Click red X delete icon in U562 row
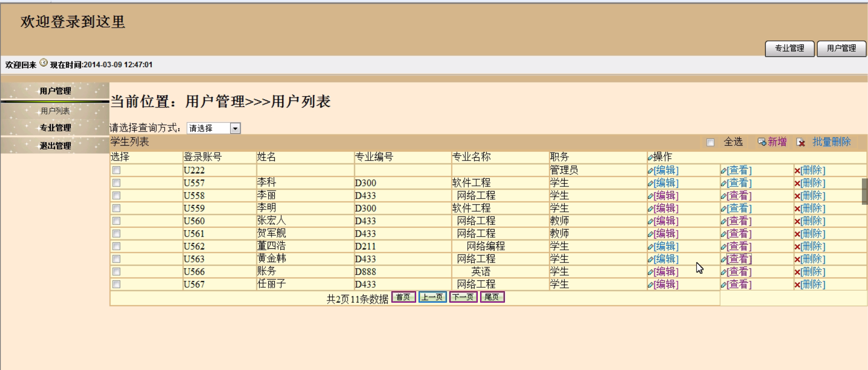The image size is (868, 370). [797, 247]
